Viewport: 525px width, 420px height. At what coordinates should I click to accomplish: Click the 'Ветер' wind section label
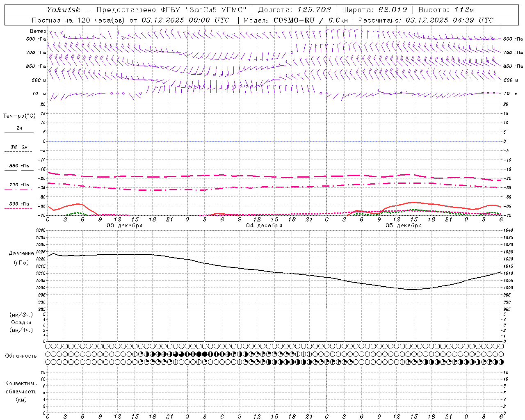pyautogui.click(x=38, y=31)
